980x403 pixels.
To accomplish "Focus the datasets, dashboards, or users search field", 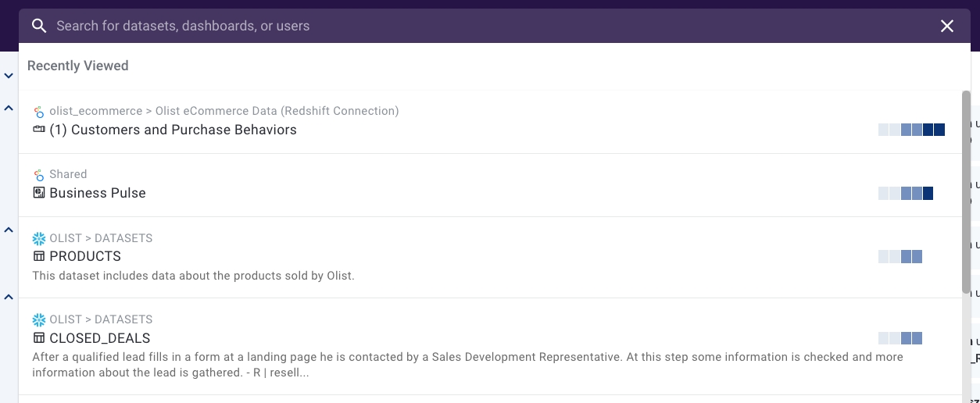I will coord(469,26).
